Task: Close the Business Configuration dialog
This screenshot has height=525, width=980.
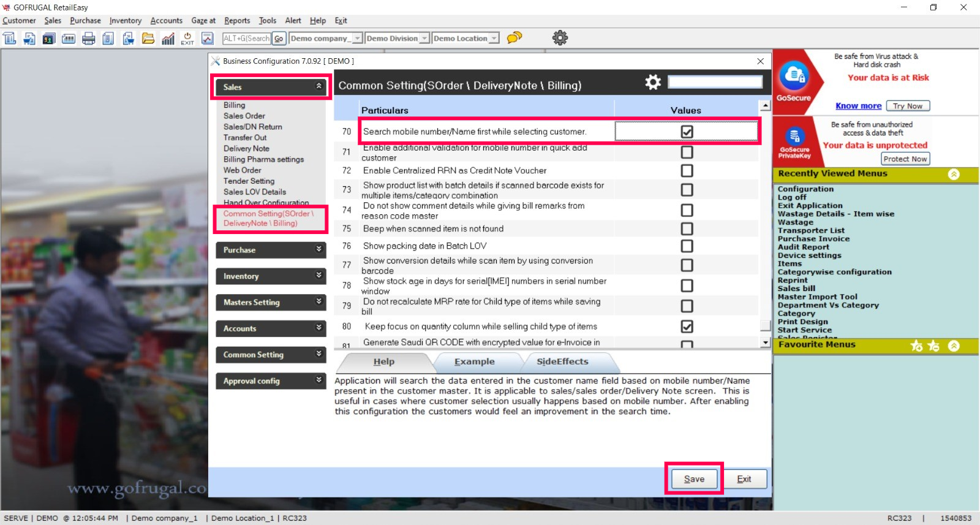Action: [760, 61]
